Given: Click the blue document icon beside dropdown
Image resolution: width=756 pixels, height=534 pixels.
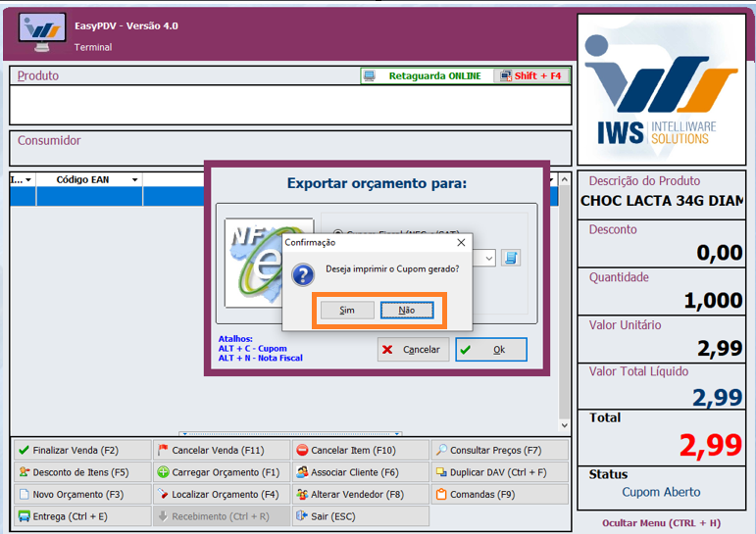Looking at the screenshot, I should click(x=511, y=258).
